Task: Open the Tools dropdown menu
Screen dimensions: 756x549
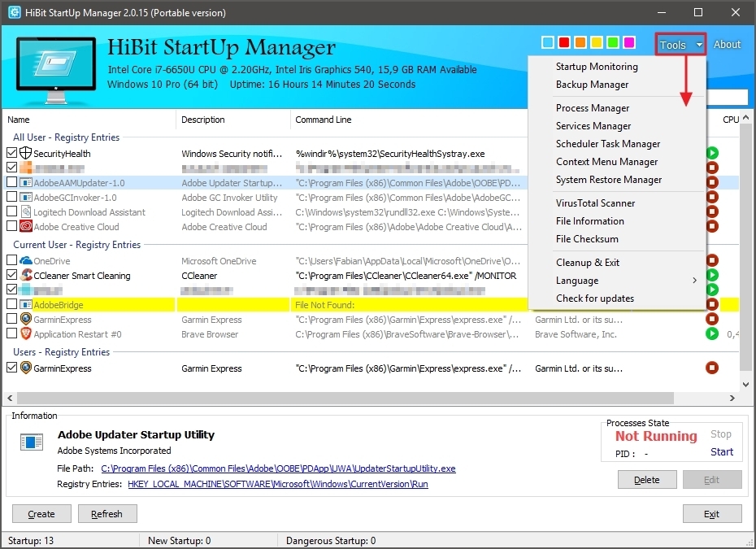Action: click(x=680, y=45)
